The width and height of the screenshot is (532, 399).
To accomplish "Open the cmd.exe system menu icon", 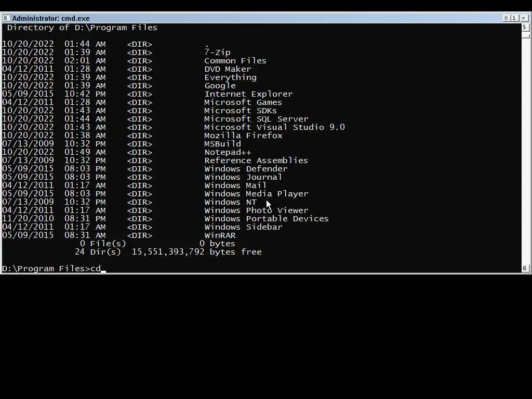I will click(x=6, y=18).
